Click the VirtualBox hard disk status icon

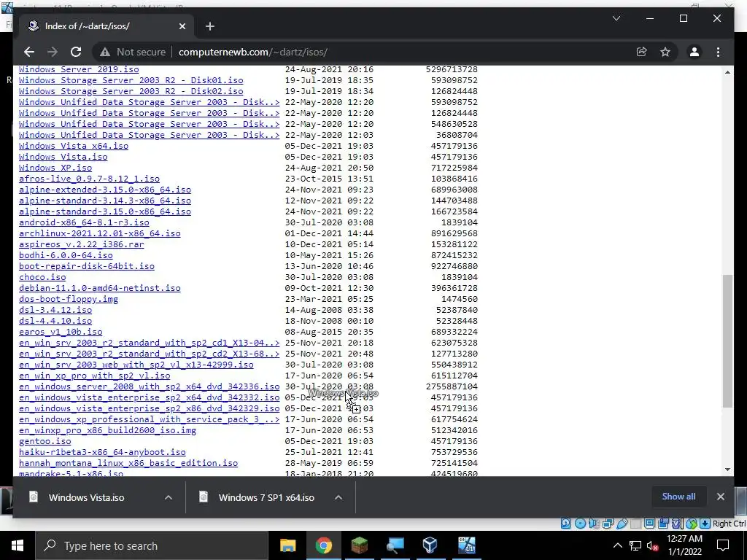tap(565, 524)
